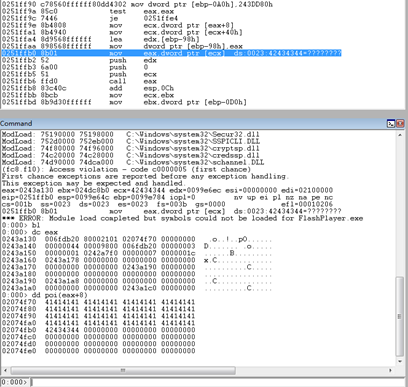Screen dimensions: 408x387
Task: Select the 'je 0251ffe4' disassembly line
Action: point(90,18)
